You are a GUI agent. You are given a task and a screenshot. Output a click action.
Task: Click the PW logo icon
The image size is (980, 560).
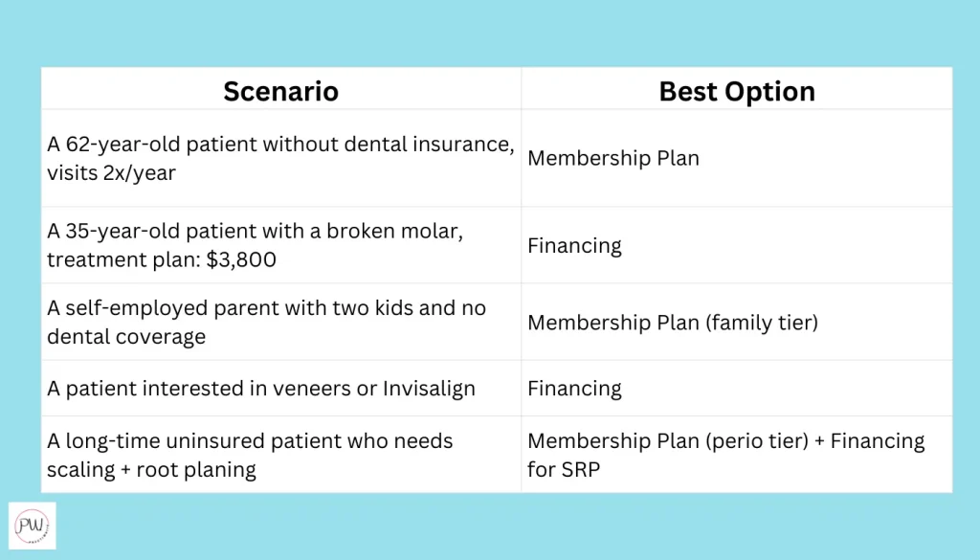tap(32, 526)
